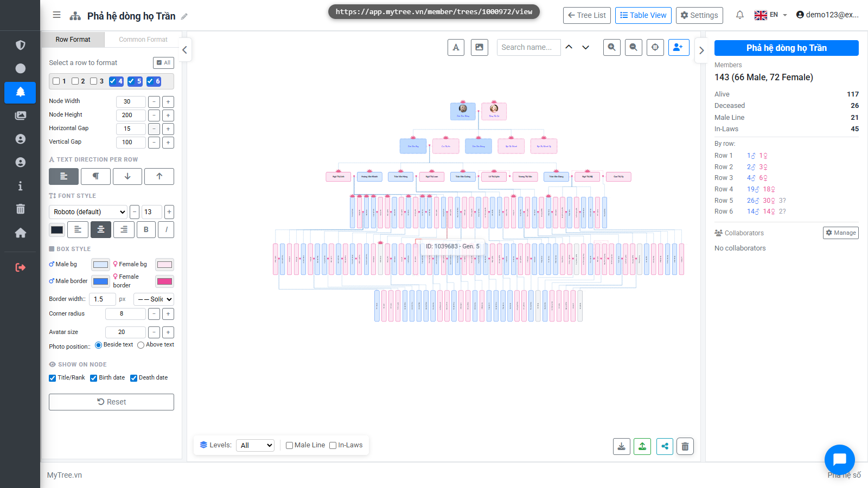Center the tree view with target icon
The height and width of the screenshot is (488, 868).
click(x=655, y=47)
